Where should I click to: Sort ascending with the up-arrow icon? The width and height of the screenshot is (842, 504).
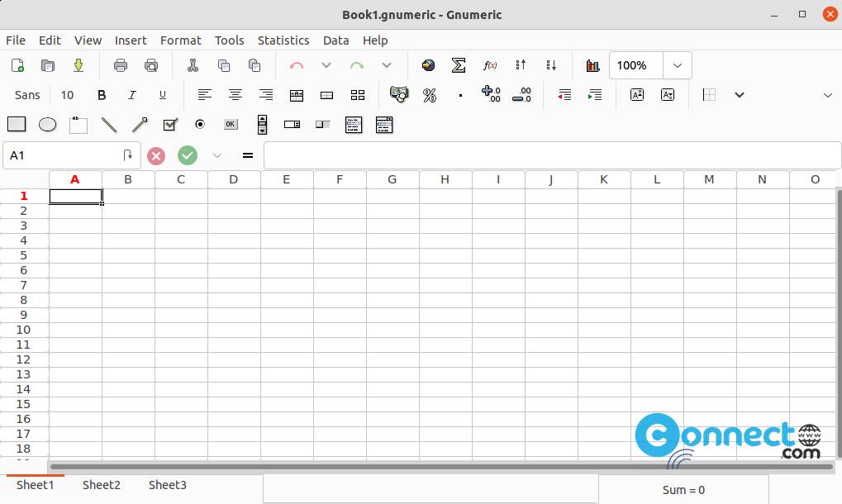(521, 65)
